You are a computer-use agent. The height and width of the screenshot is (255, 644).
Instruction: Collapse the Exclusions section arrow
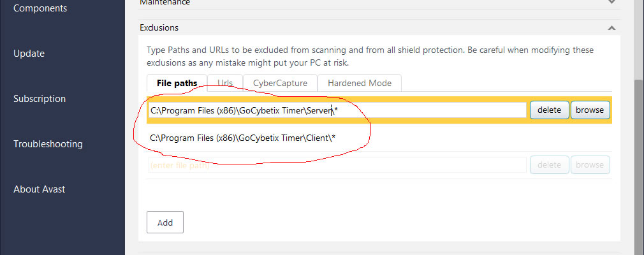pyautogui.click(x=611, y=28)
